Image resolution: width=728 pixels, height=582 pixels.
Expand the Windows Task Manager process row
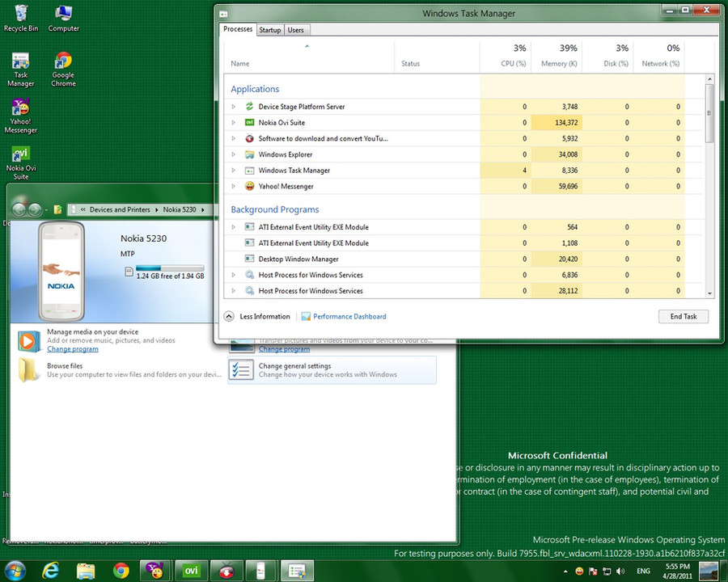click(x=234, y=171)
